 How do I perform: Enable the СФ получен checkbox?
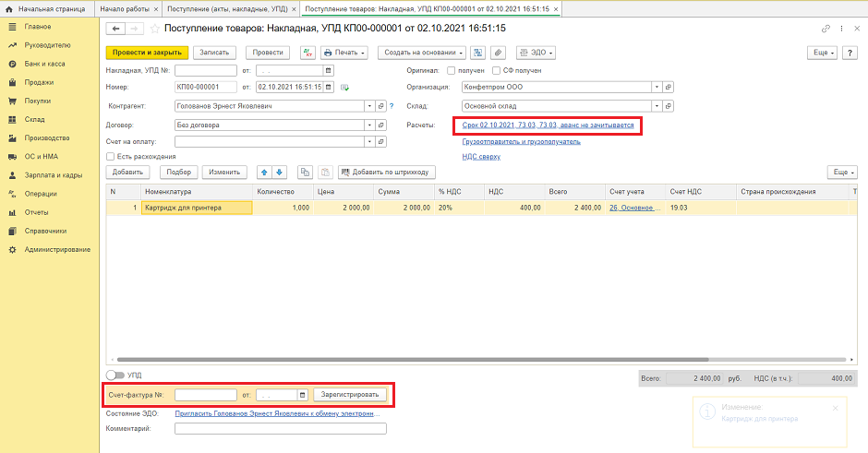[497, 70]
